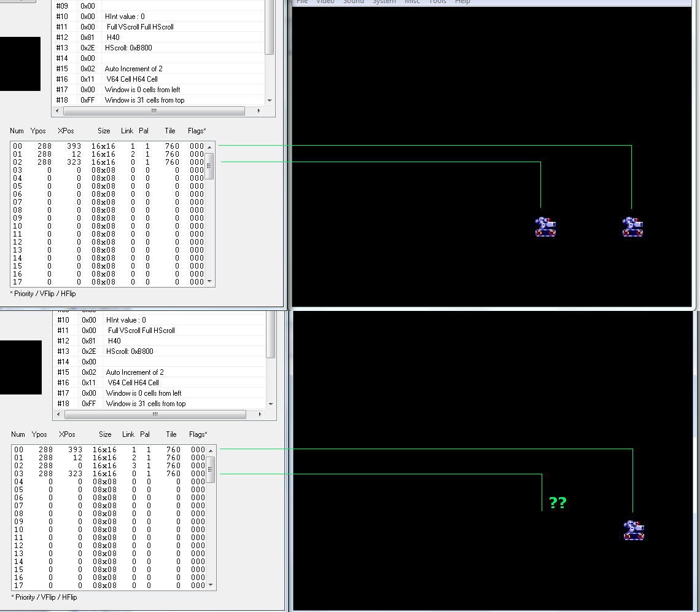
Task: Select sprite 12 row in bottom sprite list
Action: 109,546
